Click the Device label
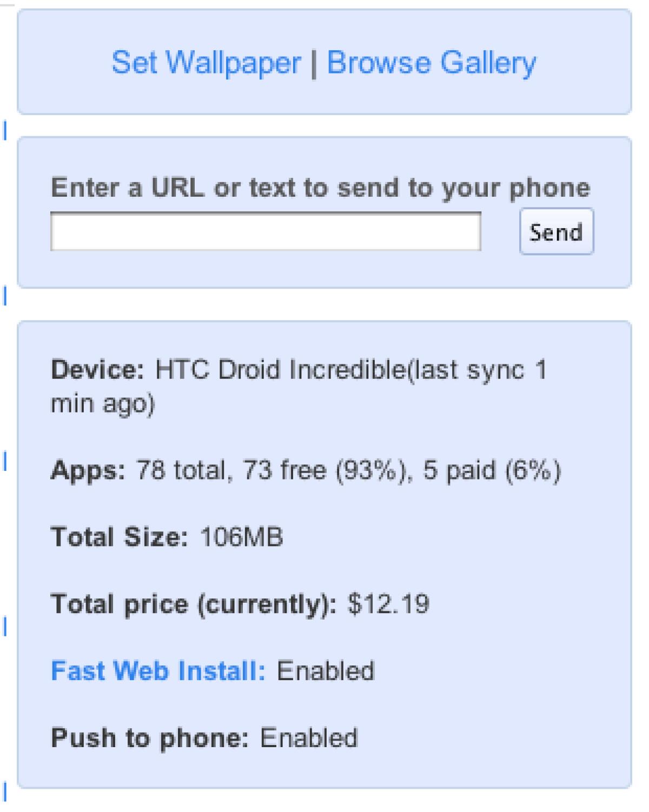Image resolution: width=649 pixels, height=812 pixels. (x=97, y=370)
